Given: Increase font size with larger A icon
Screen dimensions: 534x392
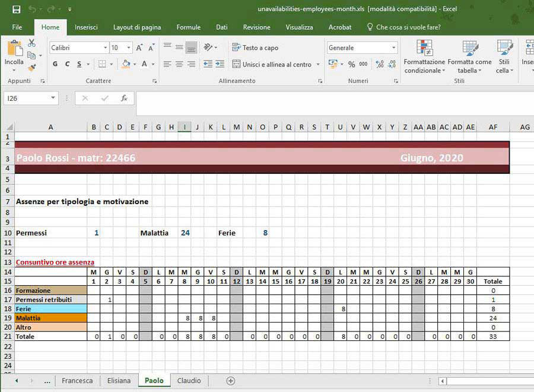Looking at the screenshot, I should click(139, 47).
